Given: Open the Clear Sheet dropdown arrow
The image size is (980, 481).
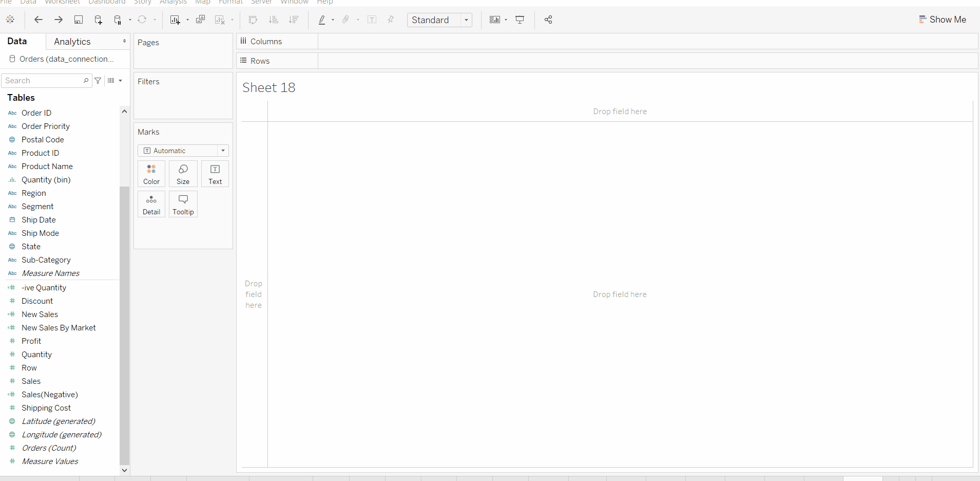Looking at the screenshot, I should [232, 20].
